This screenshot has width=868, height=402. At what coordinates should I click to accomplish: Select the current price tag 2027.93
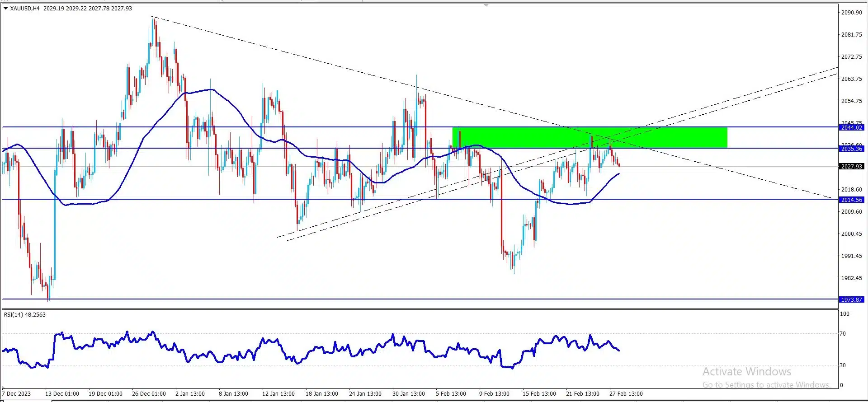(852, 167)
